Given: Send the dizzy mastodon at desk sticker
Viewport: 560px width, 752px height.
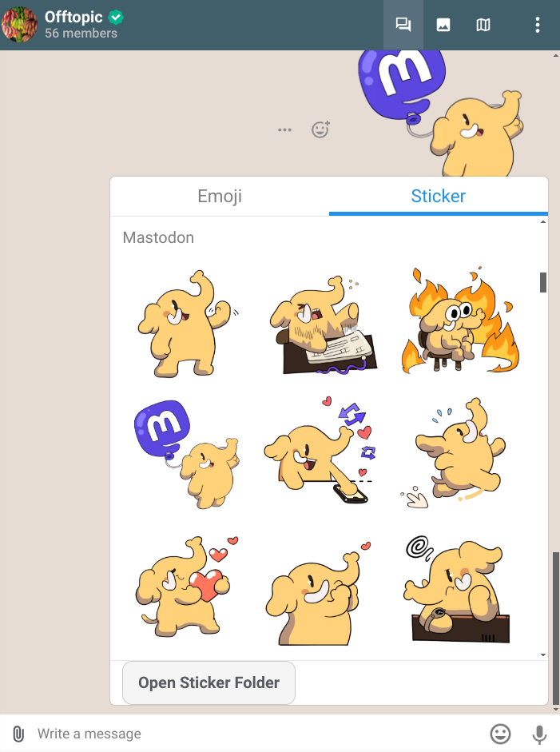Looking at the screenshot, I should coord(458,589).
